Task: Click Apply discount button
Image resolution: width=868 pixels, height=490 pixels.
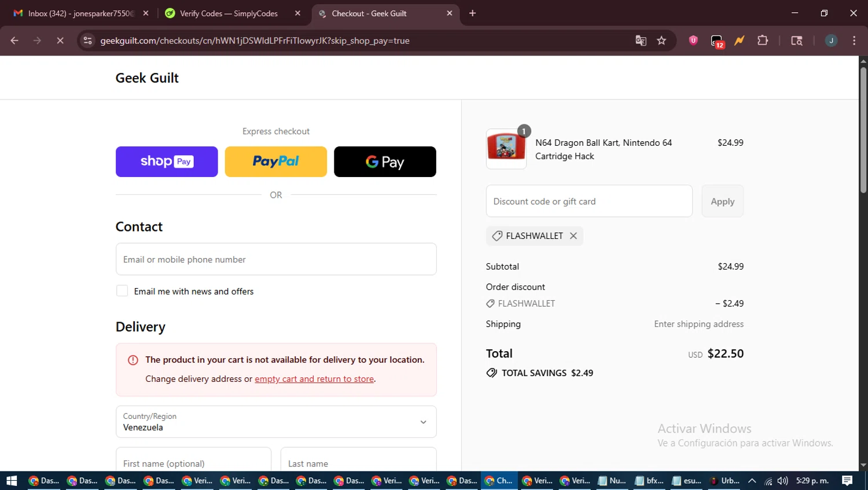Action: 723,201
